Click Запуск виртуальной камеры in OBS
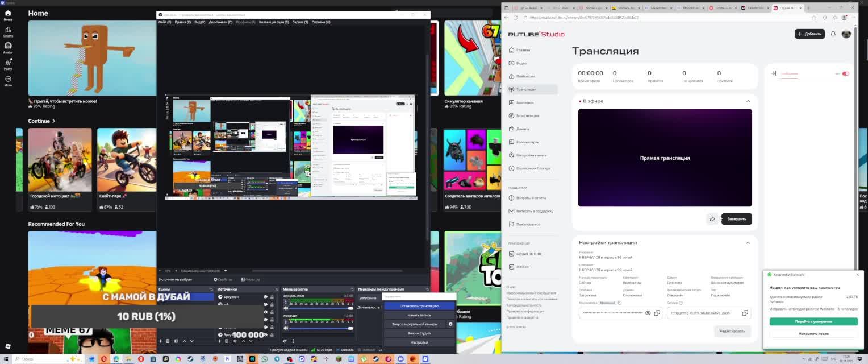The height and width of the screenshot is (364, 868). point(415,324)
